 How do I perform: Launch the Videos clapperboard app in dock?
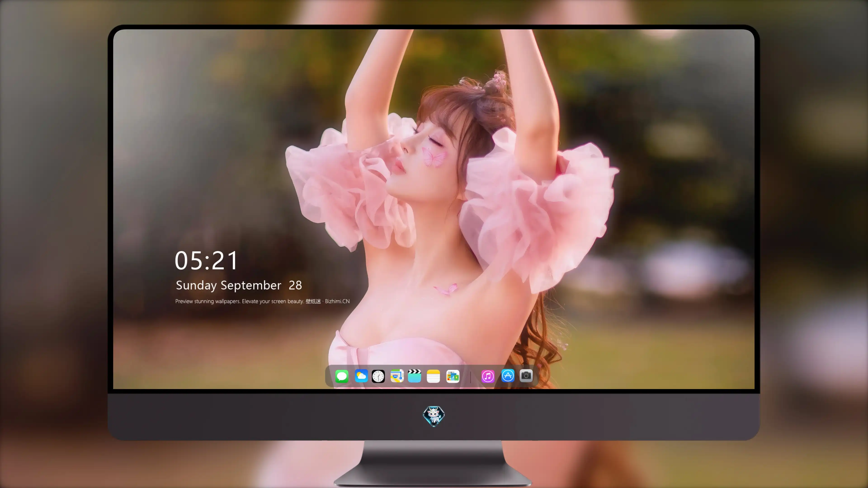415,376
